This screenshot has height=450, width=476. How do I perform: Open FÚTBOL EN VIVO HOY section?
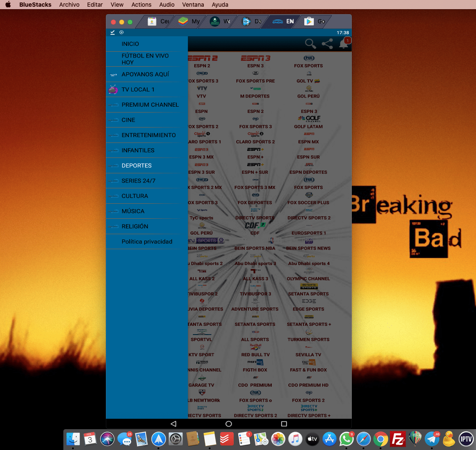[x=145, y=59]
